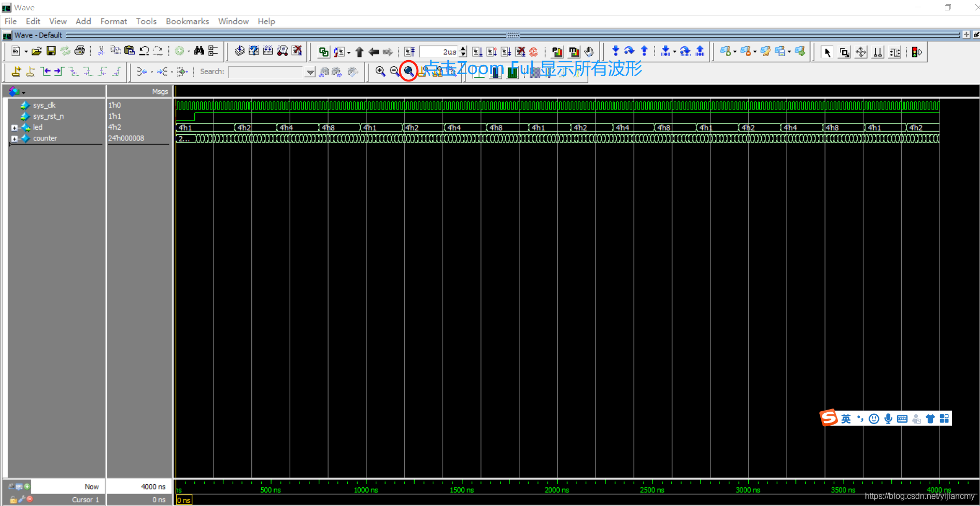Click the Undo arrow icon
This screenshot has width=980, height=506.
pos(144,51)
